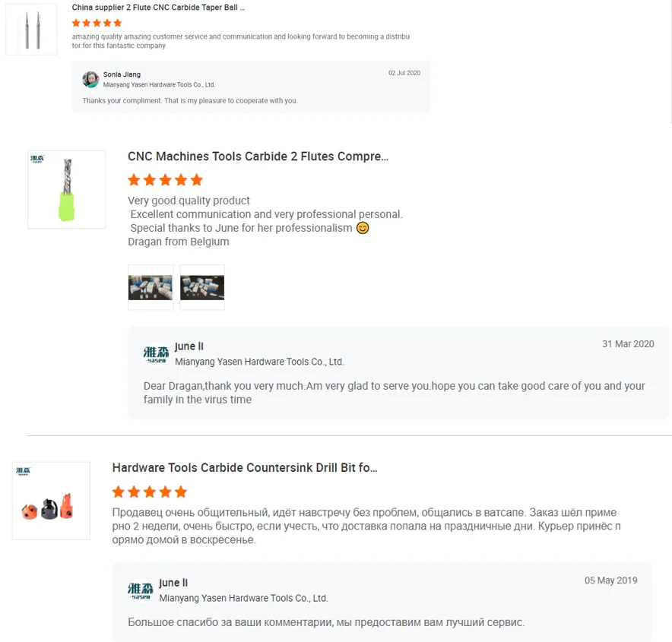
Task: Click the five-star rating on Dragan's review
Action: coord(165,180)
